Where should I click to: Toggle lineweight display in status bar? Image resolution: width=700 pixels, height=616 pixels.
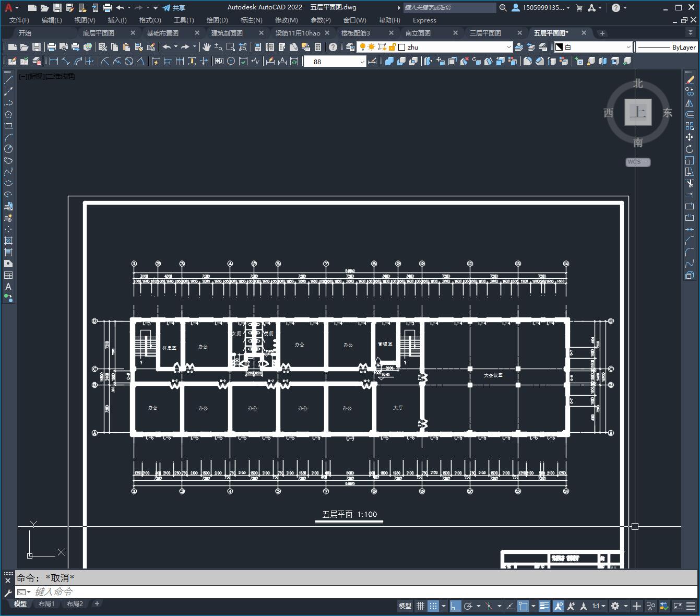(x=544, y=606)
